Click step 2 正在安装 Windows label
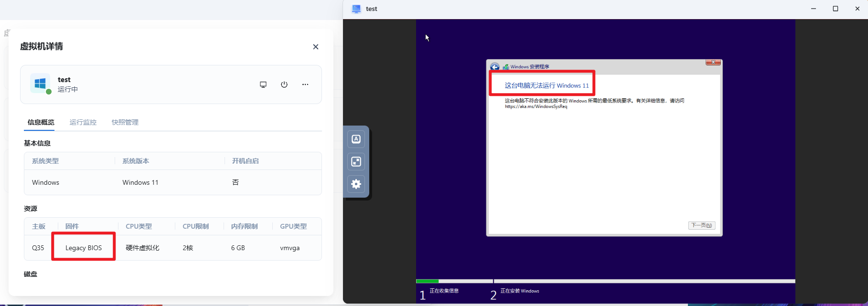 tap(520, 291)
